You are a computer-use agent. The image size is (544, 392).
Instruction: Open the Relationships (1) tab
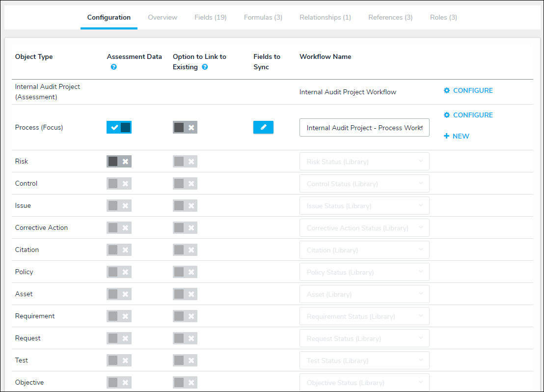coord(325,17)
